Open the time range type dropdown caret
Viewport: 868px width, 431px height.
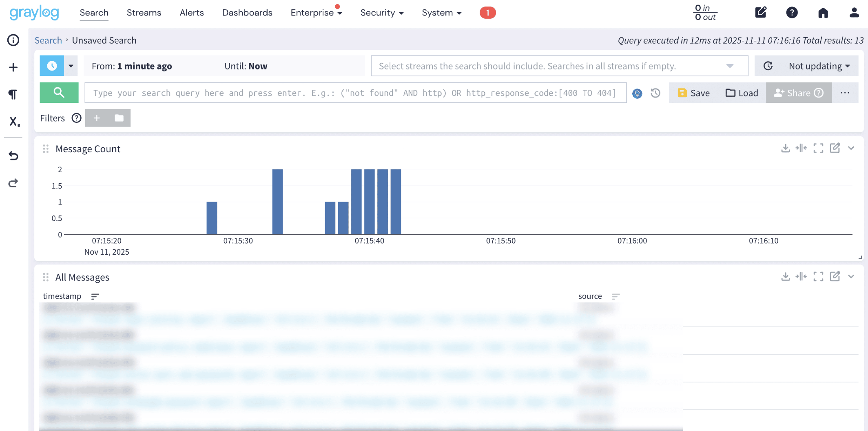click(71, 66)
